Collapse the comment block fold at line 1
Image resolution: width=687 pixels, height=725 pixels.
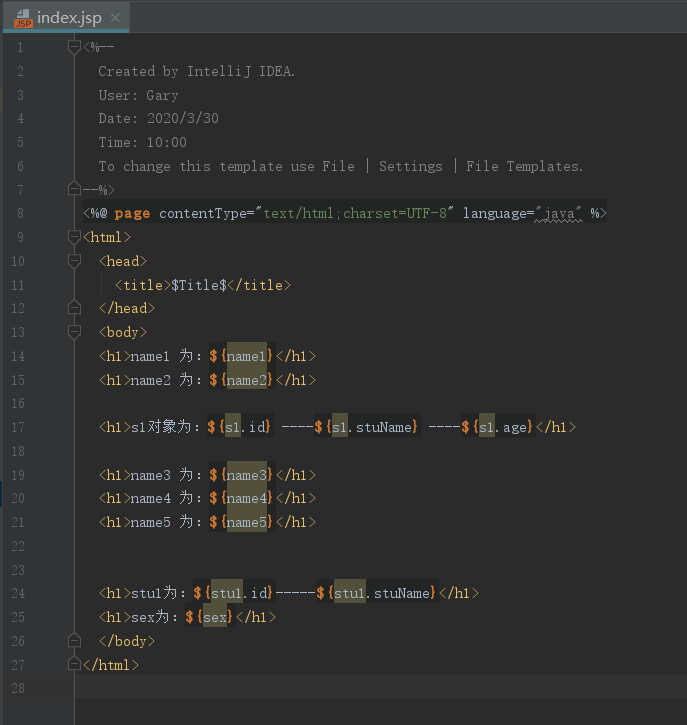click(74, 47)
